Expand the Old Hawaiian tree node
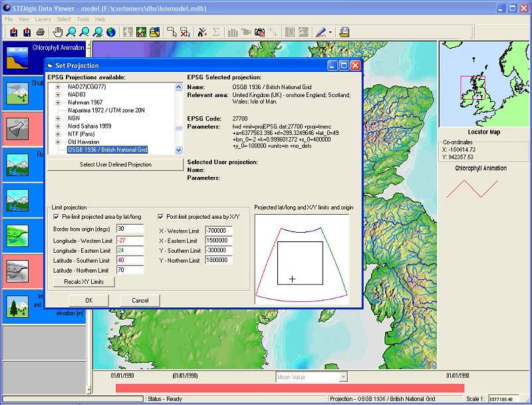The image size is (532, 405). click(x=59, y=142)
